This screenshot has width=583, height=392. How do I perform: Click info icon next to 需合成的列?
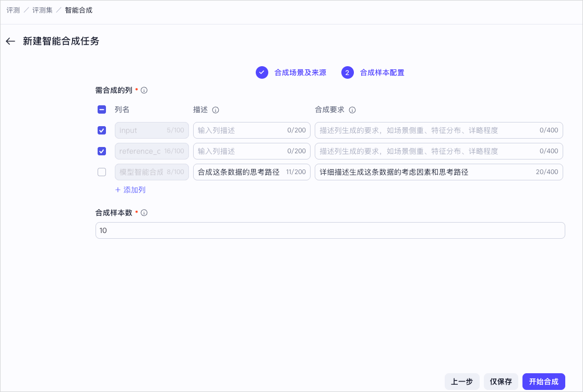point(144,90)
